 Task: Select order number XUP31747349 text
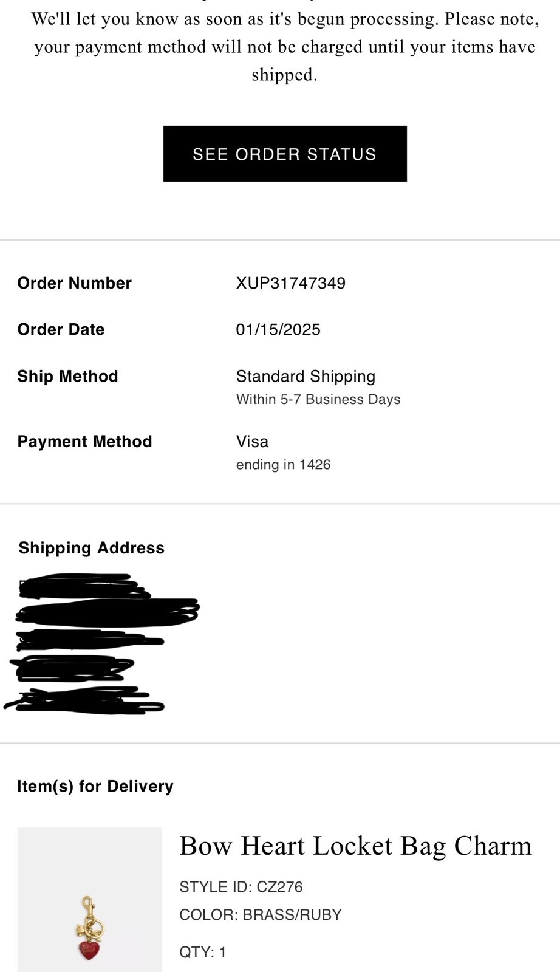pos(291,283)
